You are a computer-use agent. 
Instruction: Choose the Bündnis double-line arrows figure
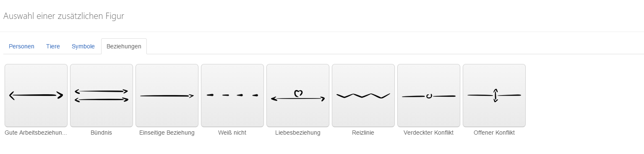click(102, 96)
